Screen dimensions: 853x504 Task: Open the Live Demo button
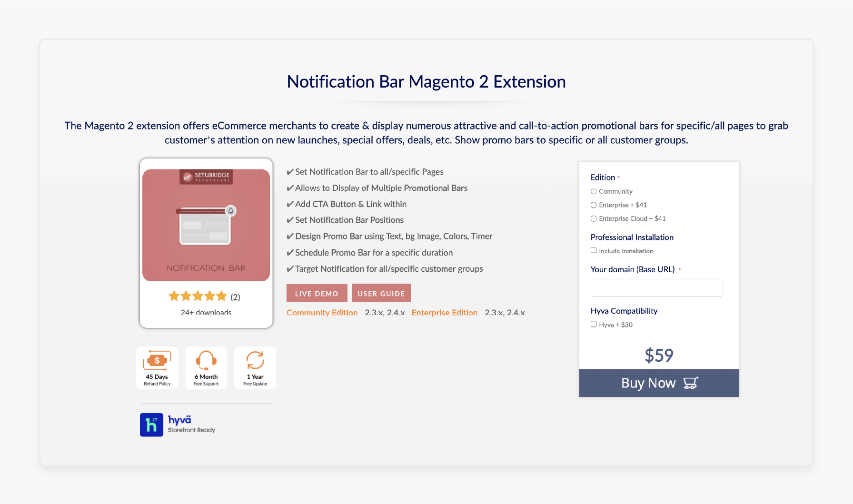click(317, 293)
